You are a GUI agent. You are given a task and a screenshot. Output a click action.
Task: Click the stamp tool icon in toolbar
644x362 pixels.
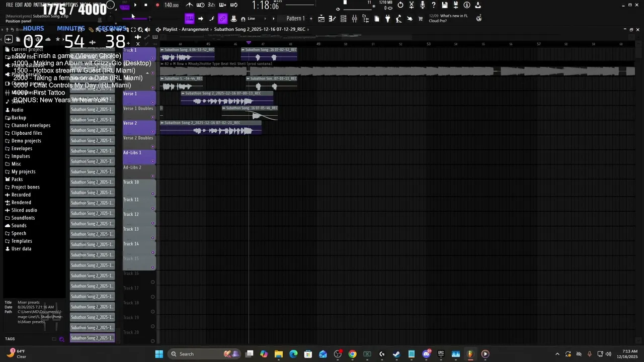pyautogui.click(x=233, y=19)
